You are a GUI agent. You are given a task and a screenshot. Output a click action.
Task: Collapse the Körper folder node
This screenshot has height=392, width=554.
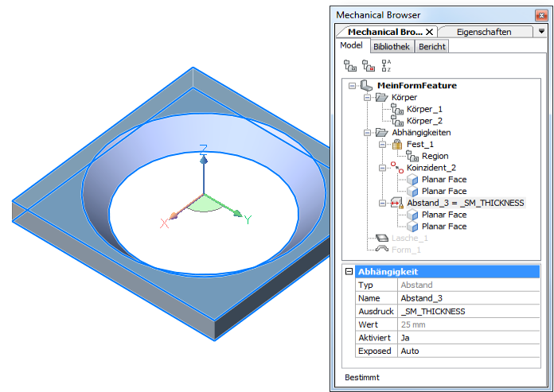click(x=367, y=97)
